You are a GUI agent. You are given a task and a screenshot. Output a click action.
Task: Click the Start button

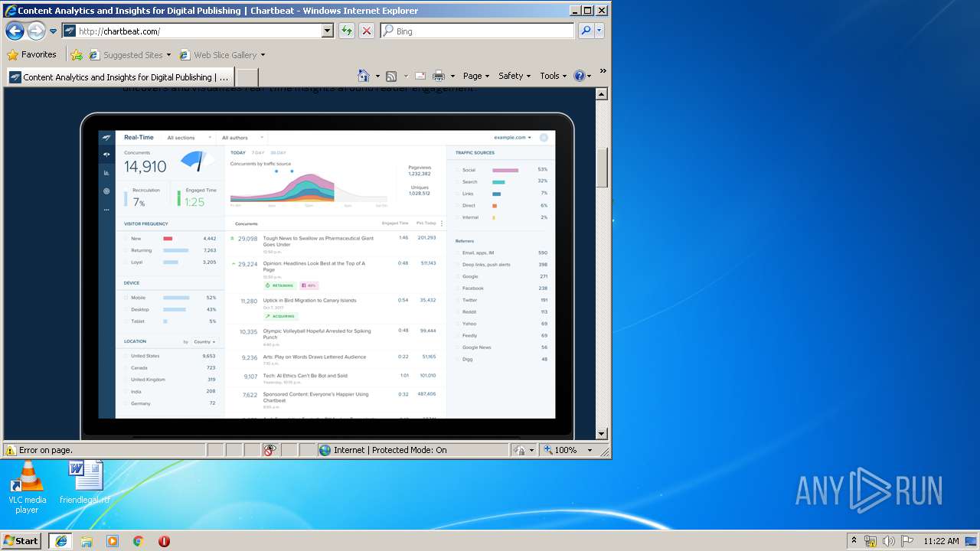(x=21, y=541)
